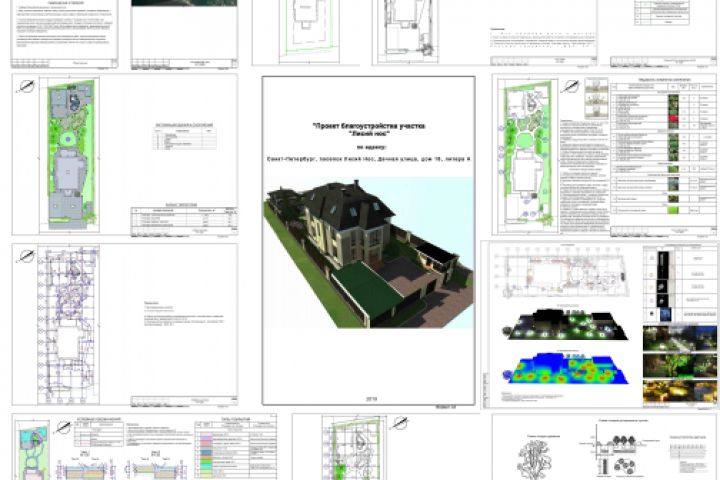The width and height of the screenshot is (720, 480).
Task: Click the black night lighting 3D render
Action: [x=566, y=325]
